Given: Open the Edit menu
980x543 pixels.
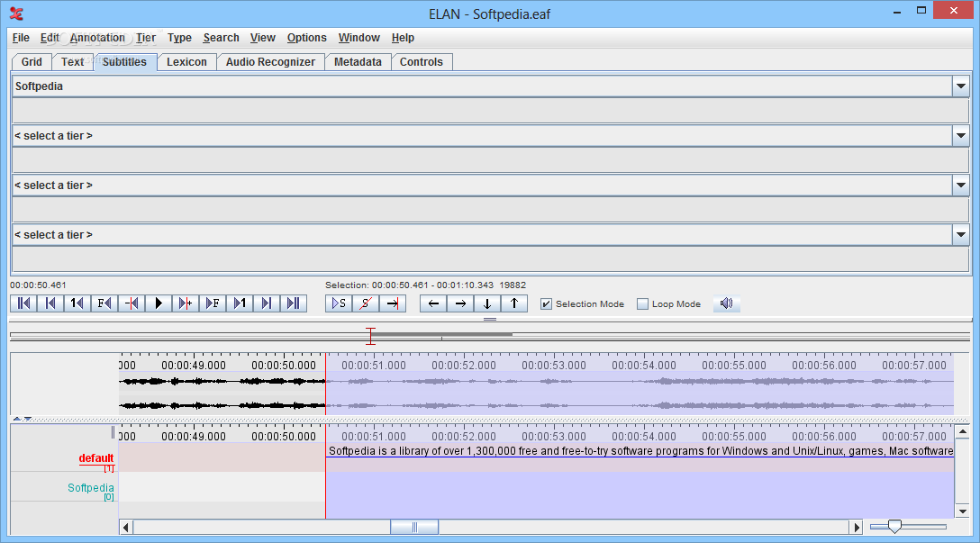Looking at the screenshot, I should tap(50, 38).
